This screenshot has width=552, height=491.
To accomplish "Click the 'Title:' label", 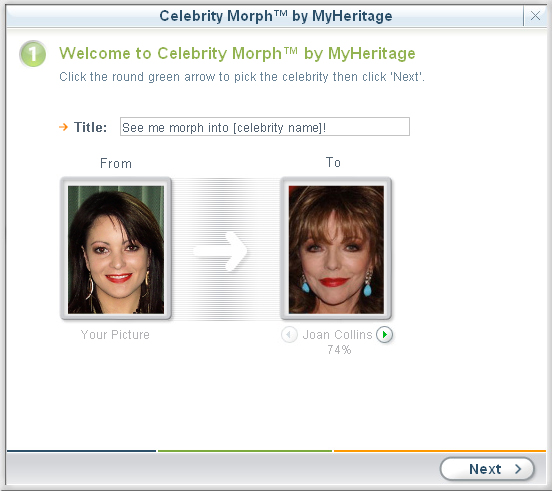I will tap(90, 127).
